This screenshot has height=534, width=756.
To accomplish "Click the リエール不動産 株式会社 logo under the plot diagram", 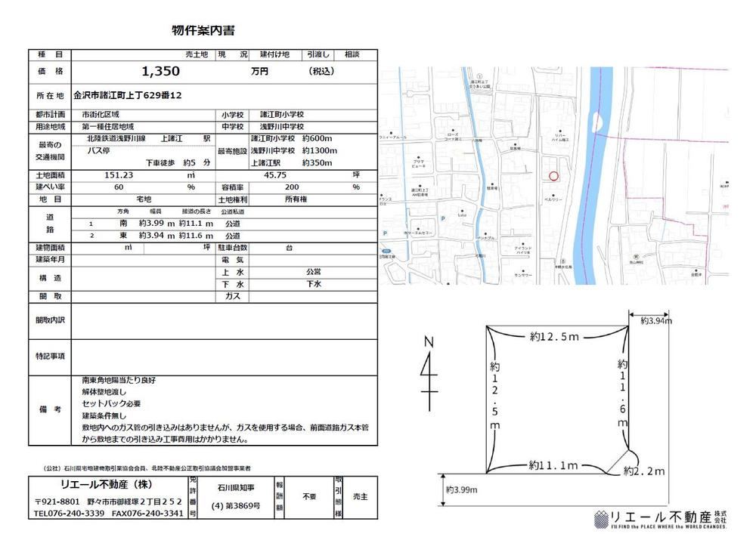I will tap(661, 519).
